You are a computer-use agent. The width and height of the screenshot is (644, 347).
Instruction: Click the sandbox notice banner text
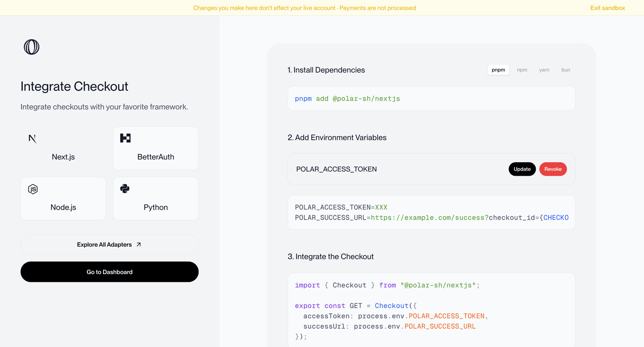305,8
